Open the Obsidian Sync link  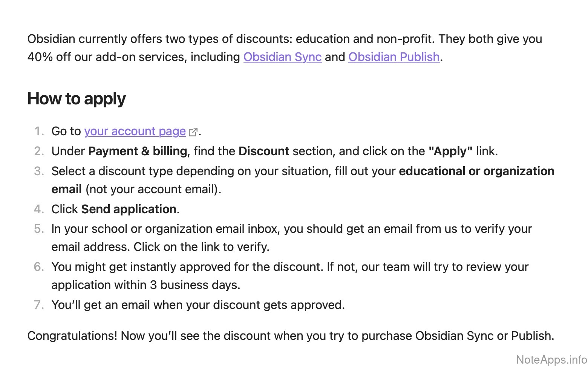pyautogui.click(x=282, y=57)
